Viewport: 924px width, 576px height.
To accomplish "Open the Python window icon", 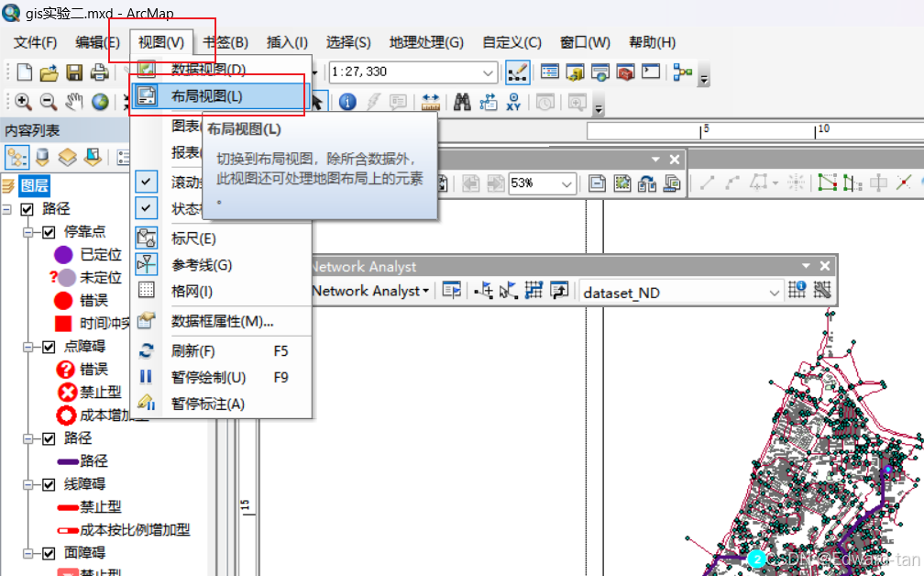I will 651,72.
